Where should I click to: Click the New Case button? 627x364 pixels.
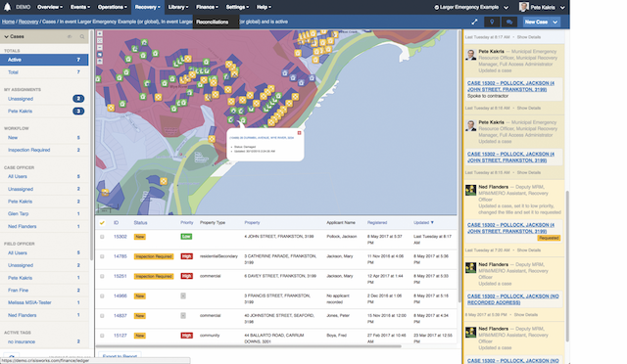click(536, 22)
